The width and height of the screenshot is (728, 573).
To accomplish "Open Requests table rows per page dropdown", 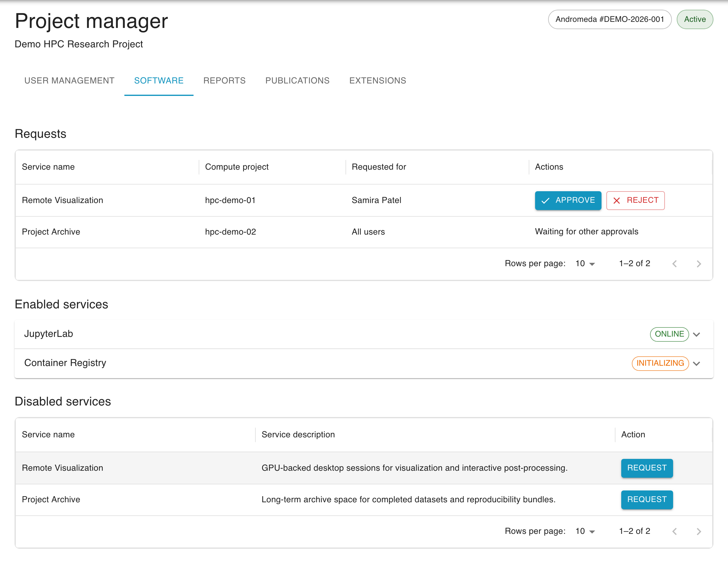I will click(x=585, y=264).
